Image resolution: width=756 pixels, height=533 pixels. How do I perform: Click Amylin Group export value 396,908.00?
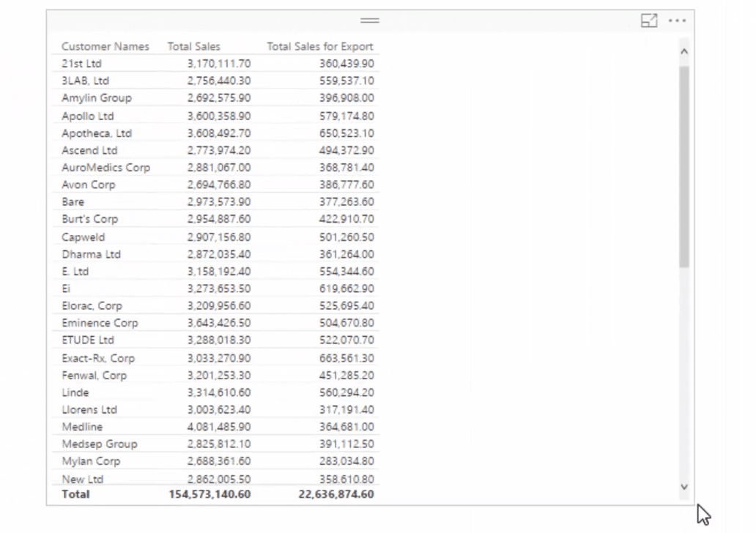coord(346,98)
